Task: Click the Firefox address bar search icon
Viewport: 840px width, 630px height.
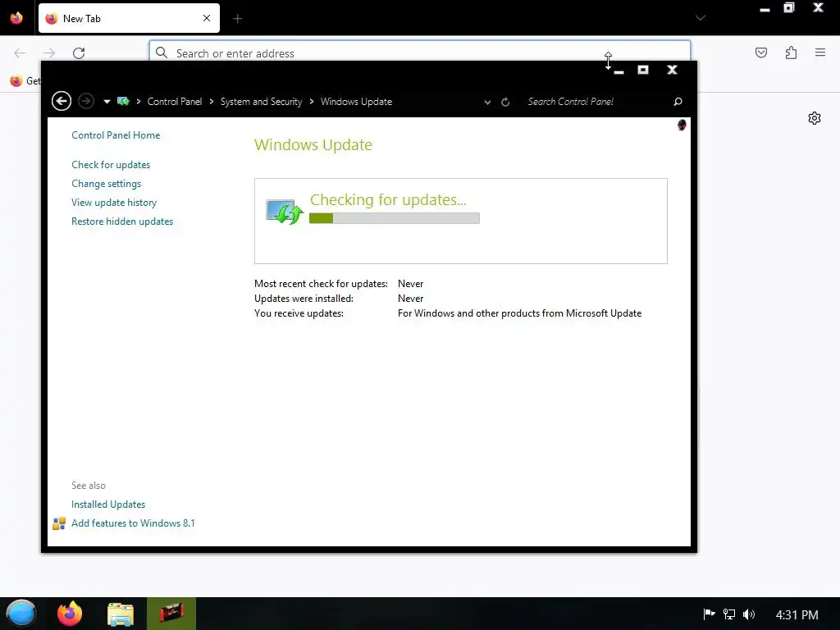Action: 162,52
